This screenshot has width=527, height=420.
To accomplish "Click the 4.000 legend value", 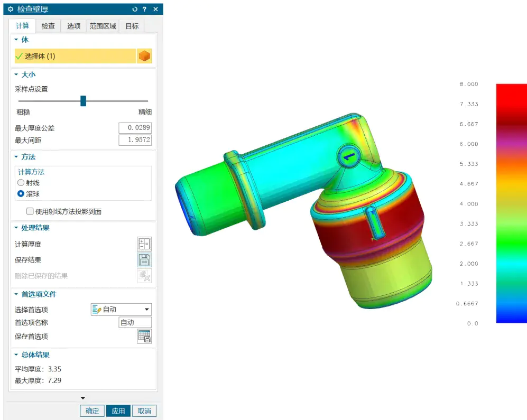I will 469,203.
